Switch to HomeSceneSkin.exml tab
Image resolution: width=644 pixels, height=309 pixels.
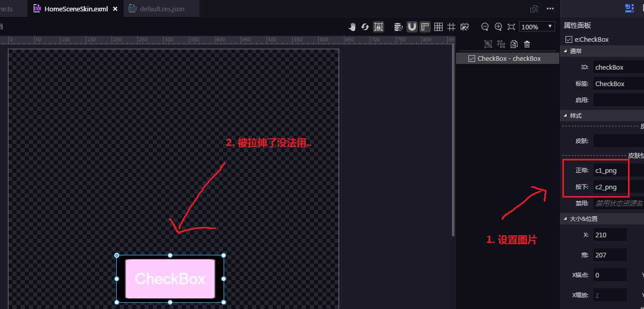76,9
